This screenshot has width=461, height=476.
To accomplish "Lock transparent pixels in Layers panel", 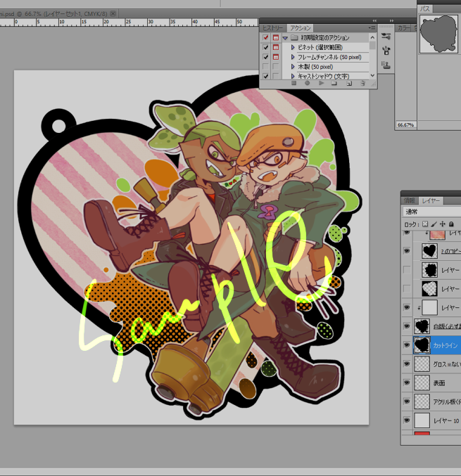I will [425, 224].
